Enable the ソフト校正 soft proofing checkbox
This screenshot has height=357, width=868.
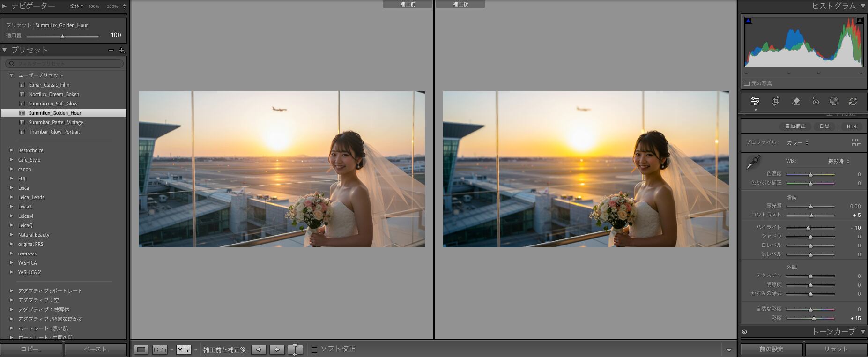tap(314, 350)
